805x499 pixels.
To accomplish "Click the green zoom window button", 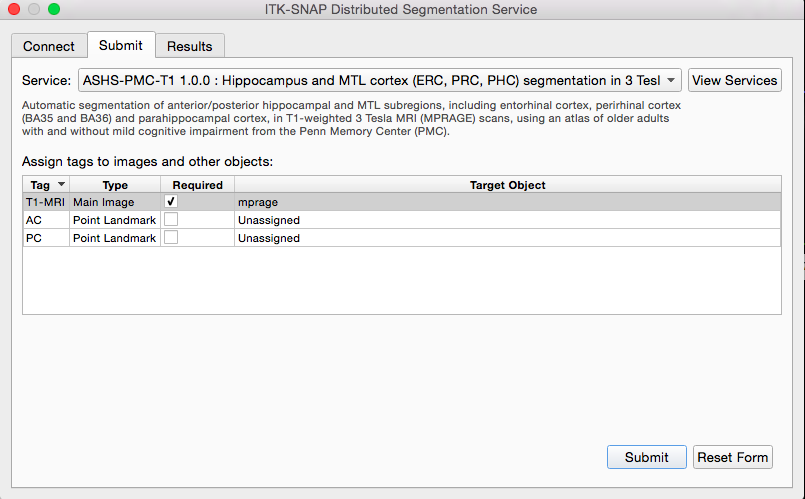I will coord(54,9).
